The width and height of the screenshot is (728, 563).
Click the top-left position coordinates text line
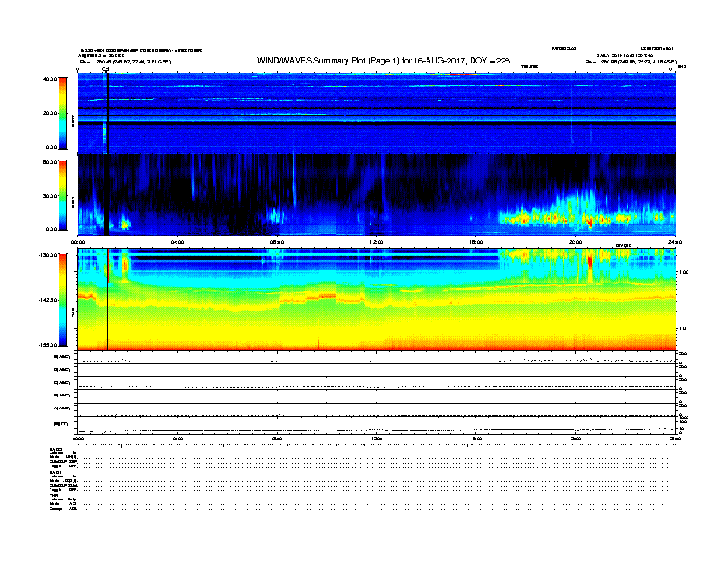tap(125, 62)
